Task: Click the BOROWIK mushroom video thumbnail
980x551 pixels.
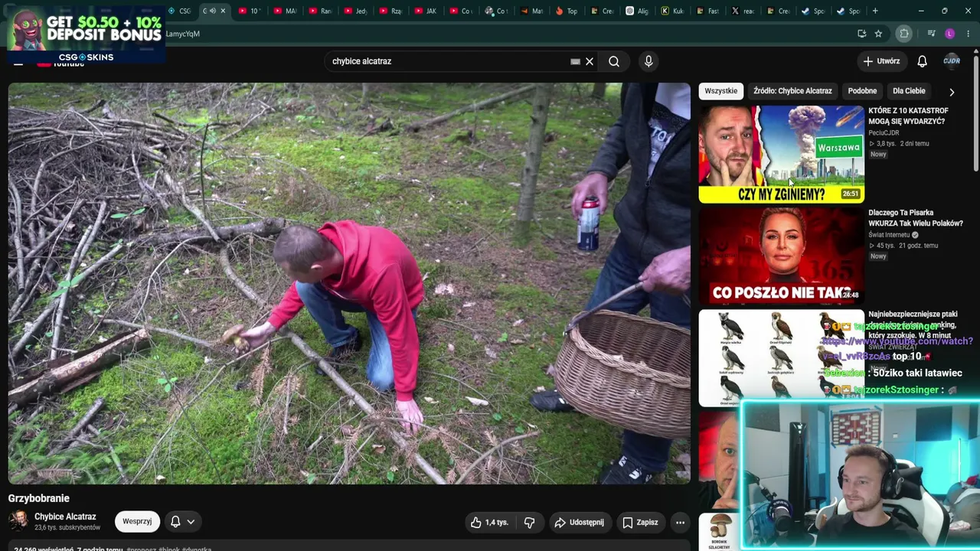Action: point(719,531)
